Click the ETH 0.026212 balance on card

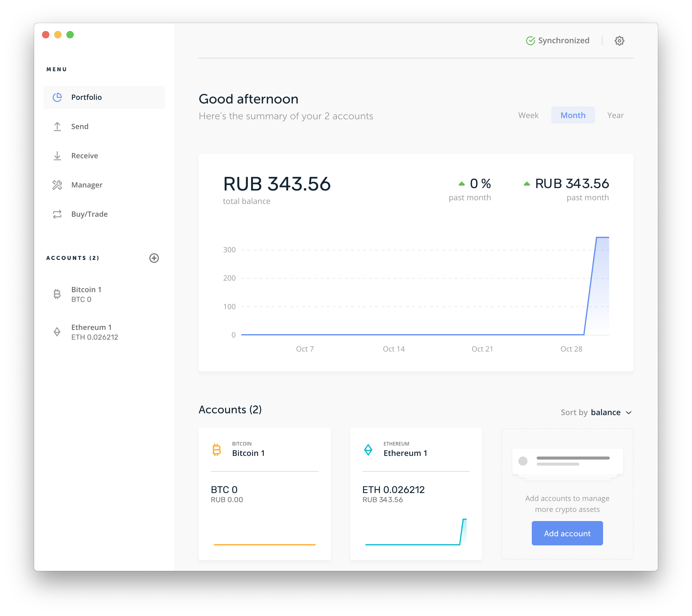pyautogui.click(x=393, y=489)
